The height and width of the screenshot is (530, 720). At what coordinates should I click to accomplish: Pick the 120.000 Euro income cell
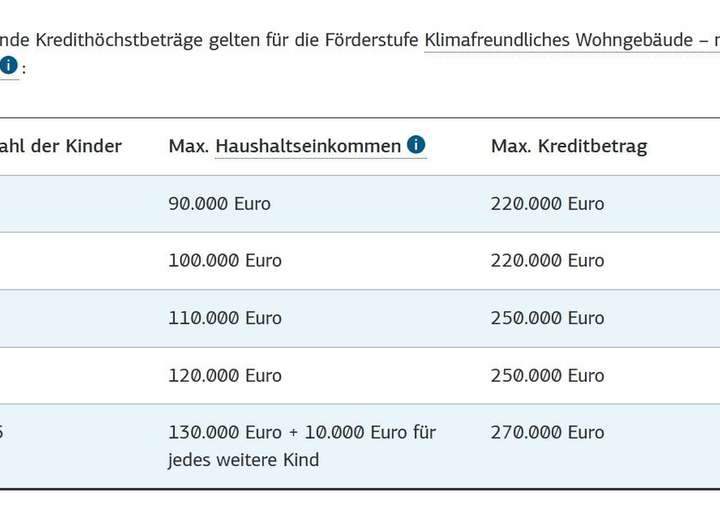click(x=224, y=376)
